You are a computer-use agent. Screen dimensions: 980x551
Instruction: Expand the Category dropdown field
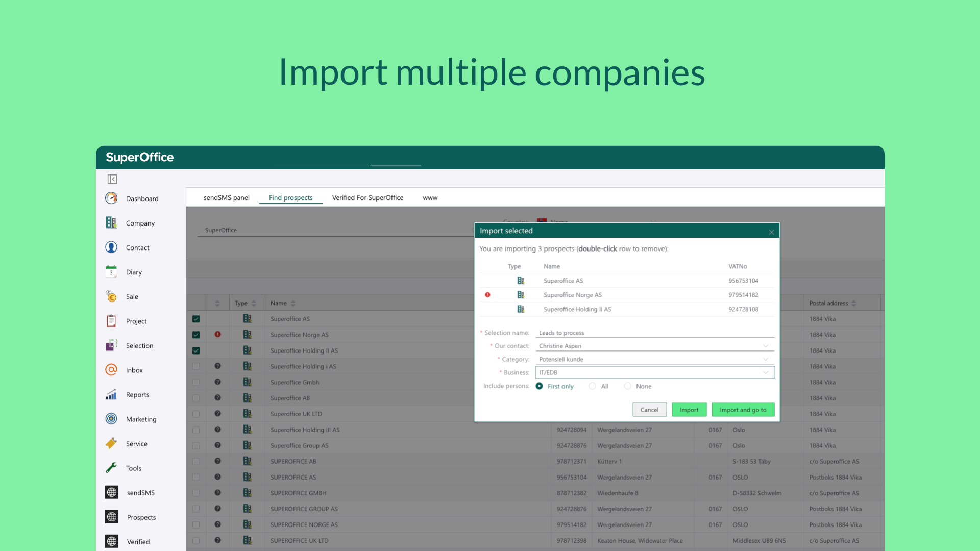tap(767, 359)
